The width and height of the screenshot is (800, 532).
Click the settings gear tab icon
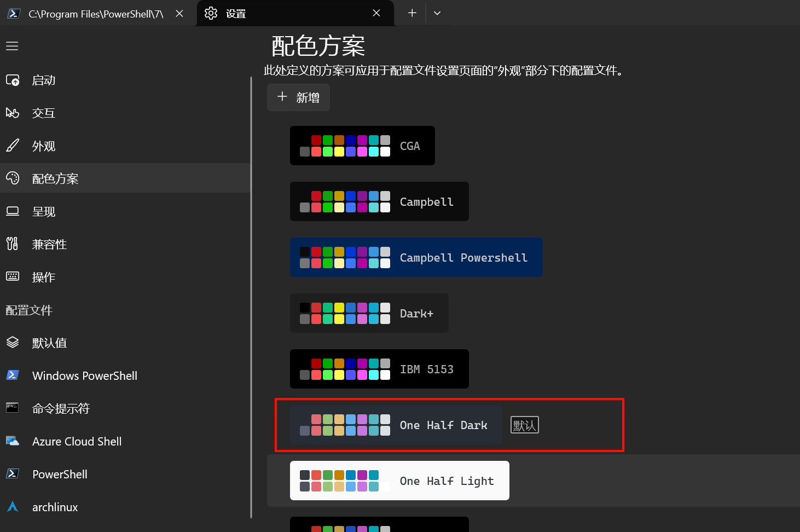click(211, 14)
